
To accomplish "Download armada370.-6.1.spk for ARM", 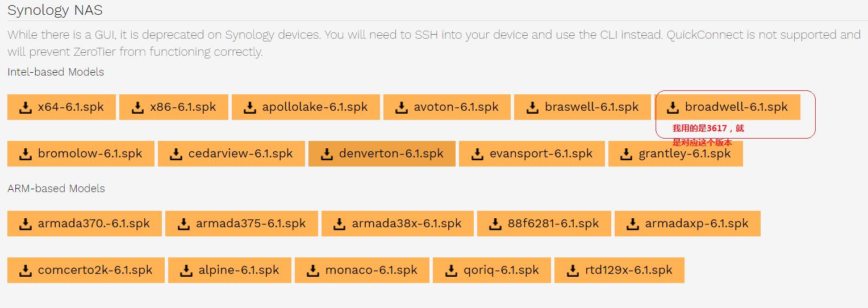I will pos(85,224).
